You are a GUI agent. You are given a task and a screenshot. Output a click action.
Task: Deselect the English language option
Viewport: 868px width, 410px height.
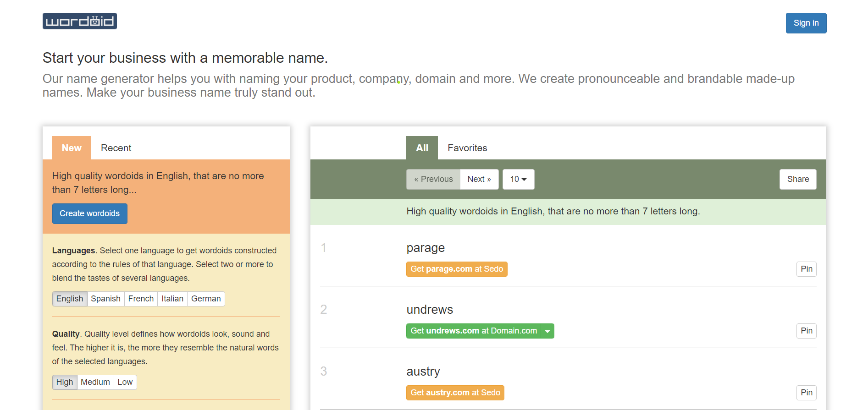[70, 299]
